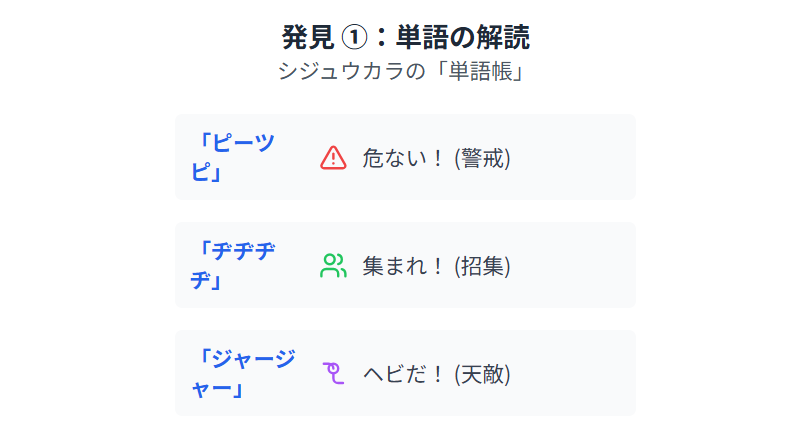Click the word 発見 in the heading
798x444 pixels.
[x=308, y=38]
